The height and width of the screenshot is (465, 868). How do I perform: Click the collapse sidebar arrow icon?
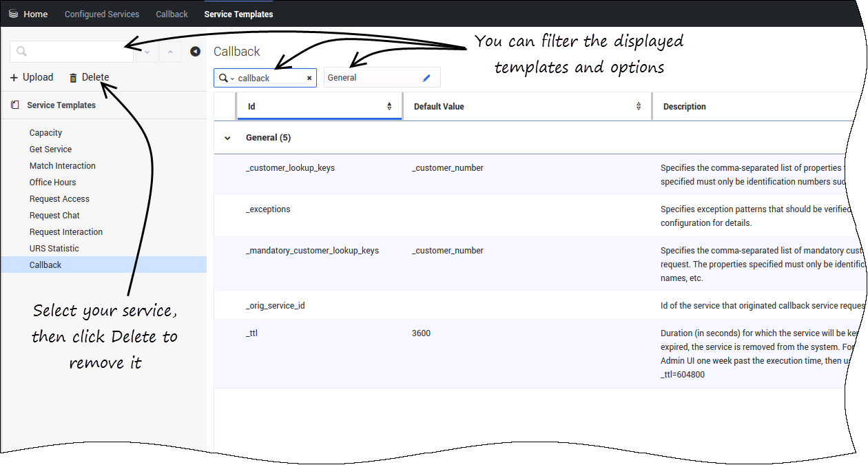(195, 52)
